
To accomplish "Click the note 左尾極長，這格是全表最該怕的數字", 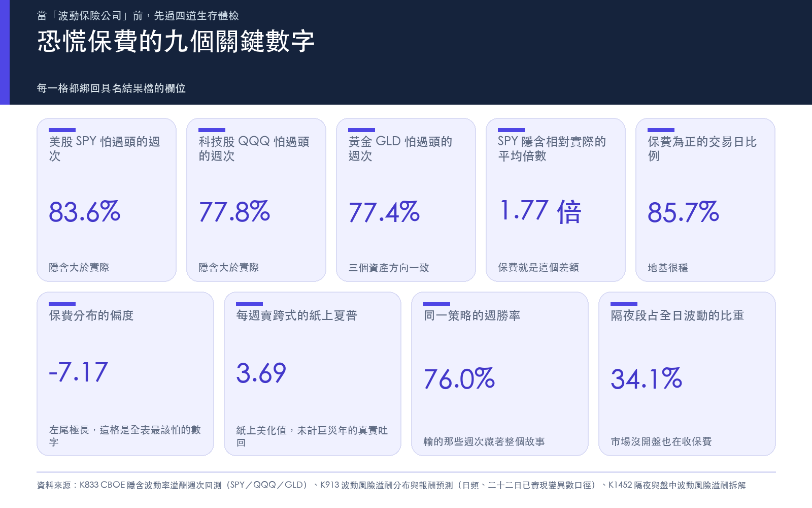I will [125, 436].
